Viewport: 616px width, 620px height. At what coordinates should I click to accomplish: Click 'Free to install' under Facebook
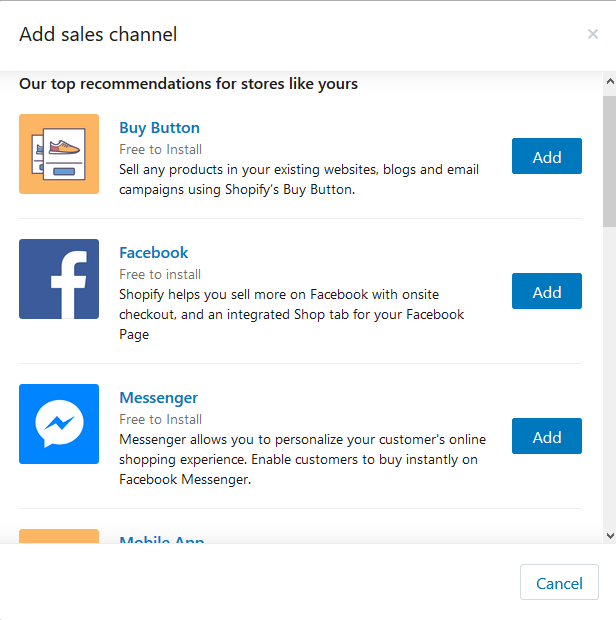pos(160,274)
